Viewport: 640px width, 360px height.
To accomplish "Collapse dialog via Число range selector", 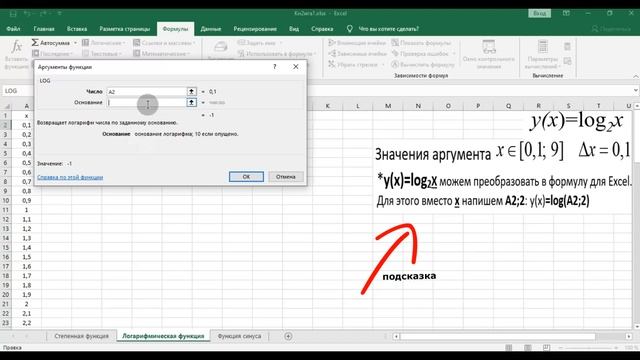I will (191, 91).
